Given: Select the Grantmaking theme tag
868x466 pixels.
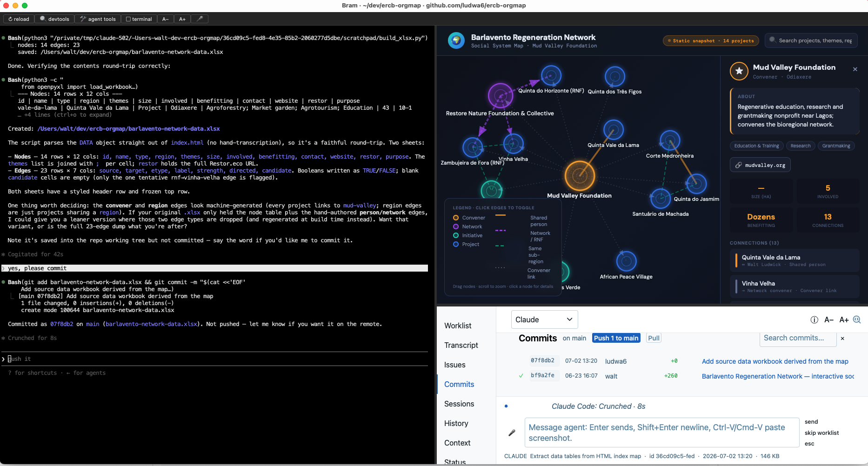Looking at the screenshot, I should 836,146.
